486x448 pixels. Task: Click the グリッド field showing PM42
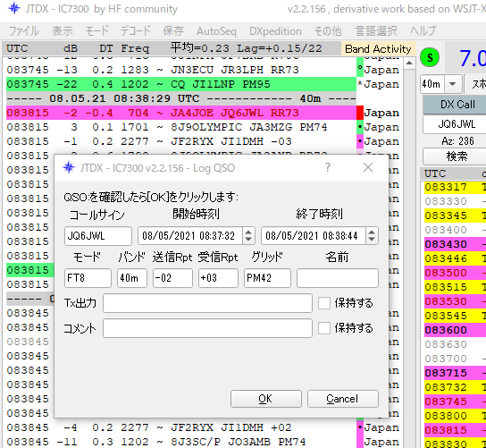click(x=267, y=278)
